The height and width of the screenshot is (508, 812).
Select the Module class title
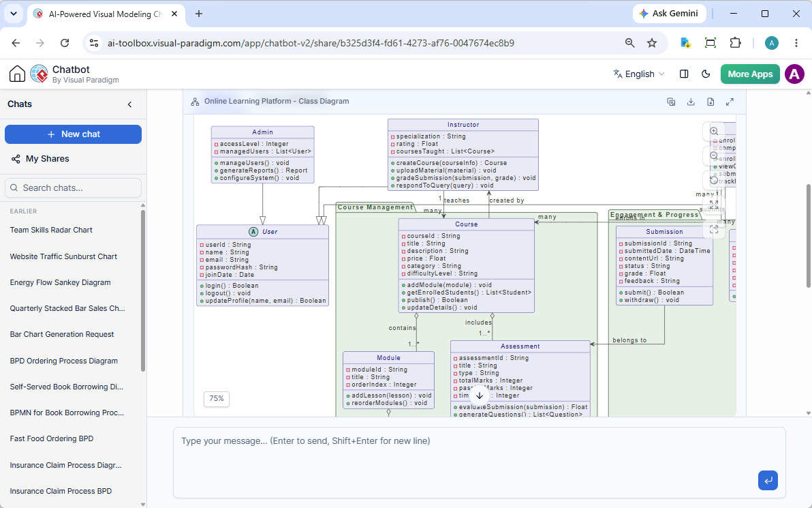point(388,358)
